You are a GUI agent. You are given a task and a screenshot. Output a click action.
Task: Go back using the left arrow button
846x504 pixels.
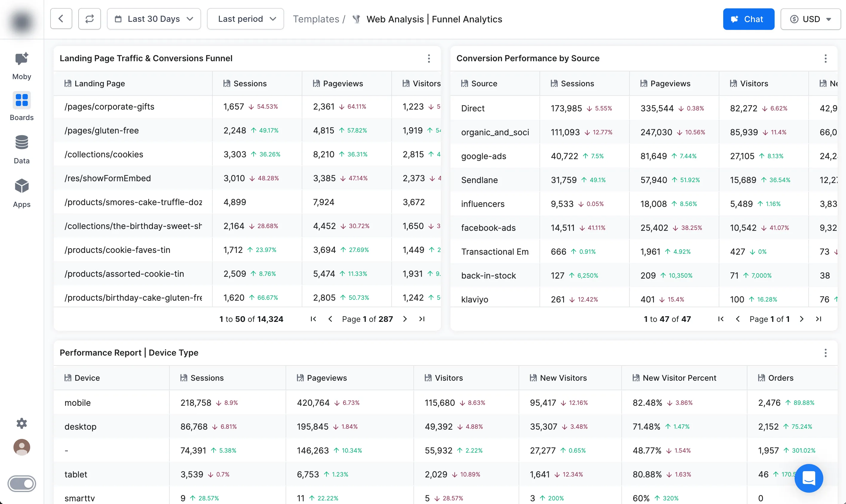tap(61, 19)
